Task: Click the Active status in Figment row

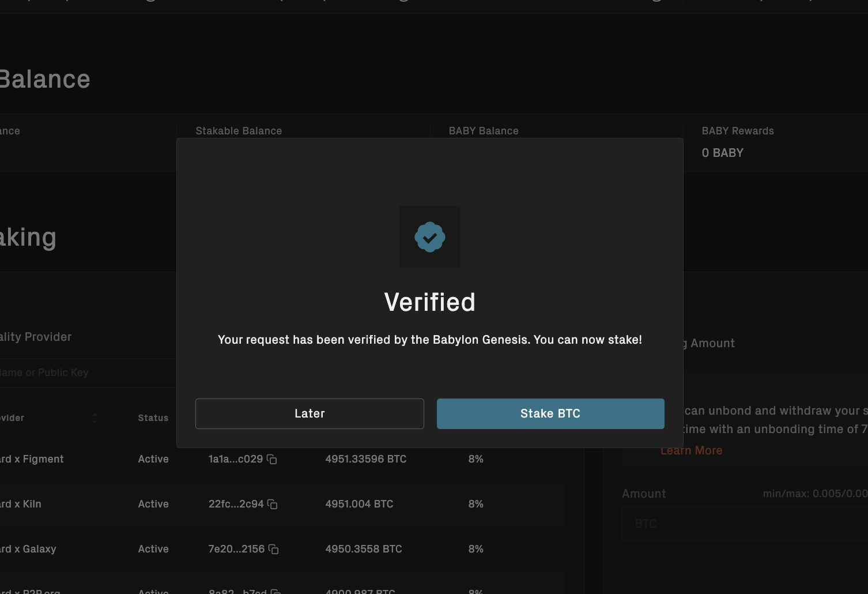Action: 153,459
